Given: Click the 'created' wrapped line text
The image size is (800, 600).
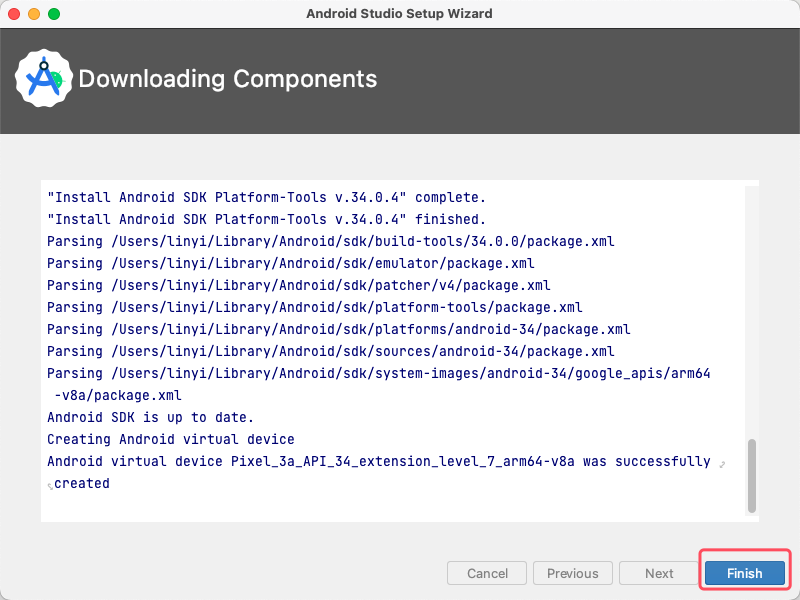Looking at the screenshot, I should click(82, 483).
